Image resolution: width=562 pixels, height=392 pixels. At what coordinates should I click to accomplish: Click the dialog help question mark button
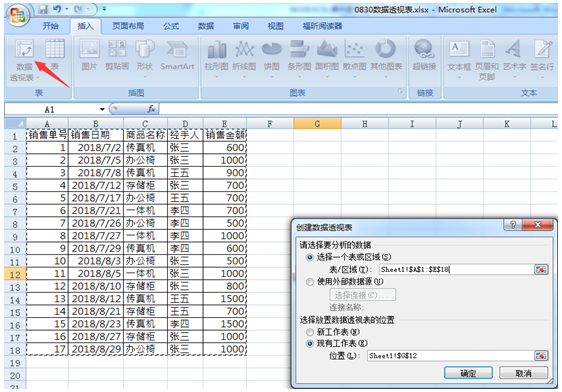(513, 225)
